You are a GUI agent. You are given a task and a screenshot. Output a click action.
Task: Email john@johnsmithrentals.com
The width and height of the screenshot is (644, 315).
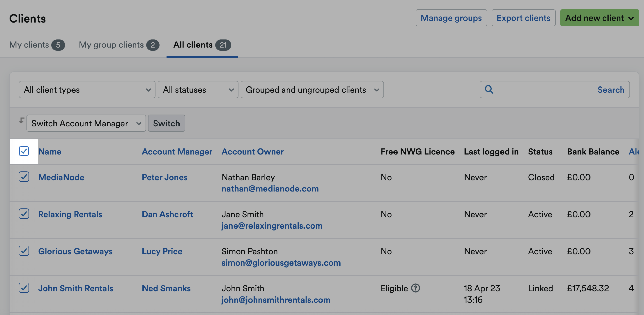276,300
